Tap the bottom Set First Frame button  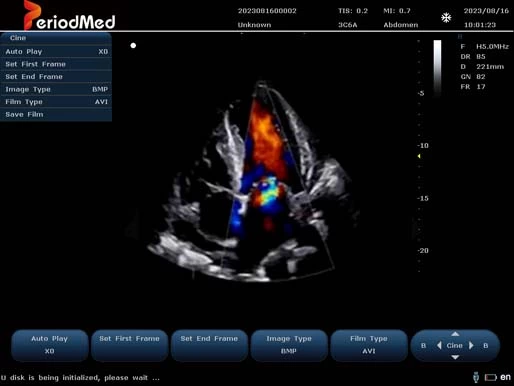(129, 345)
